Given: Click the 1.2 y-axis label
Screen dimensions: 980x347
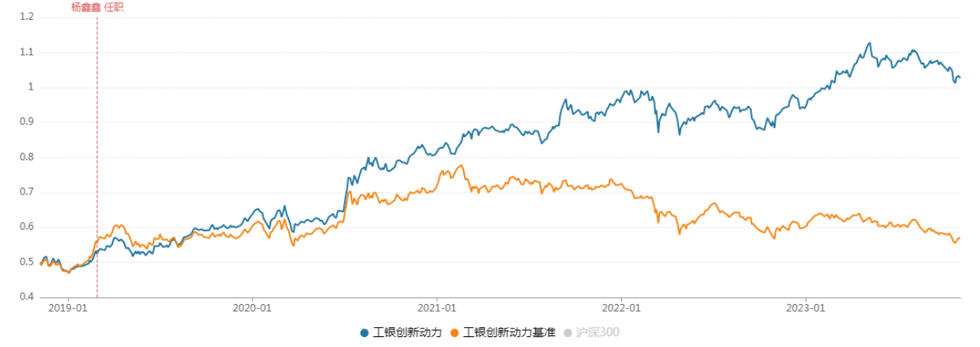Looking at the screenshot, I should 28,17.
